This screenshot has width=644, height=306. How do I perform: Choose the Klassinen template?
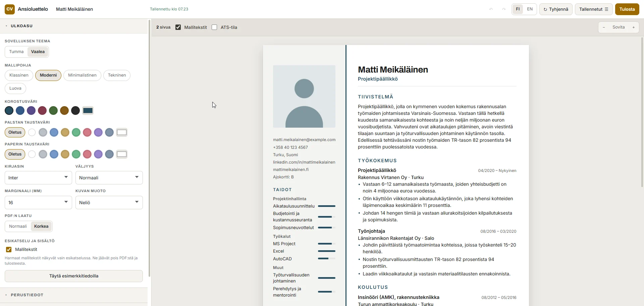point(19,75)
